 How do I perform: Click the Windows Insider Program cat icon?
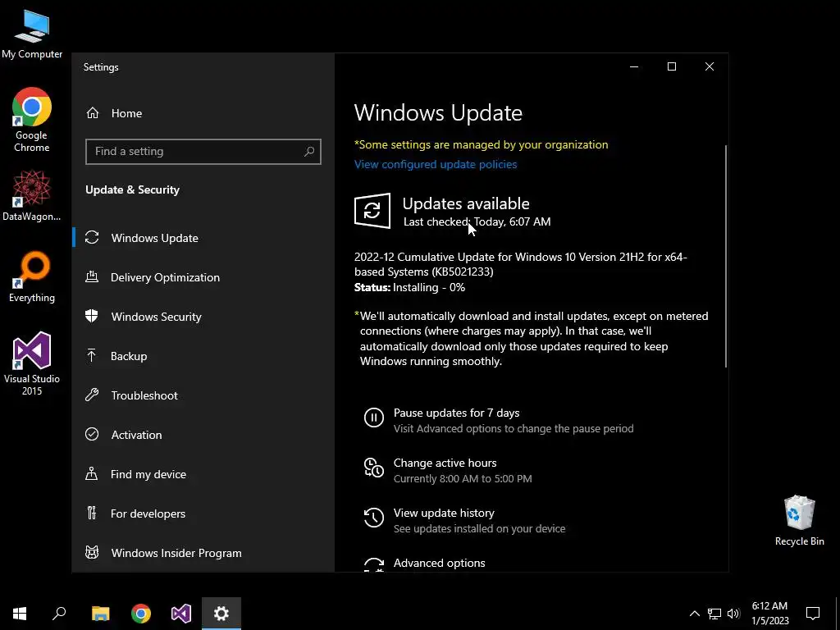tap(92, 552)
